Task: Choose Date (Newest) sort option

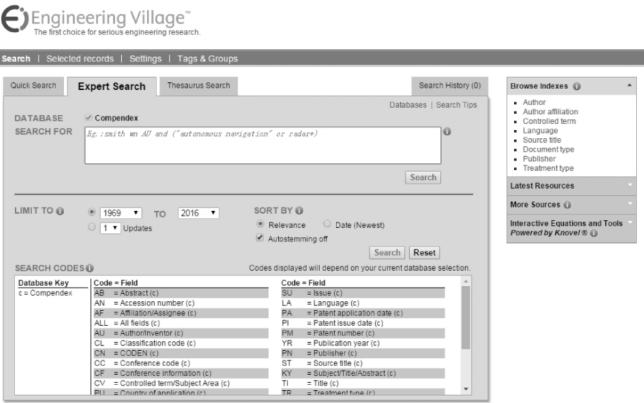Action: click(x=327, y=223)
